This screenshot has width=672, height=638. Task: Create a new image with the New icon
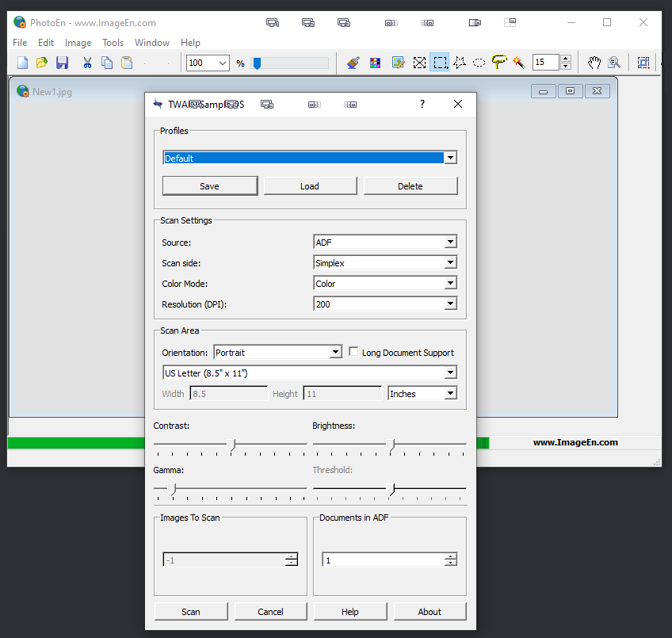tap(22, 63)
